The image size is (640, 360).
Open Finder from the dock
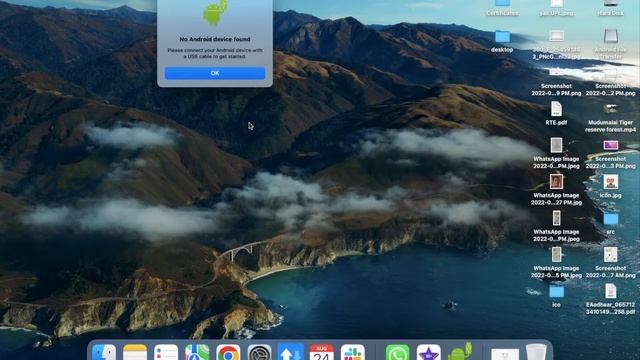click(104, 352)
